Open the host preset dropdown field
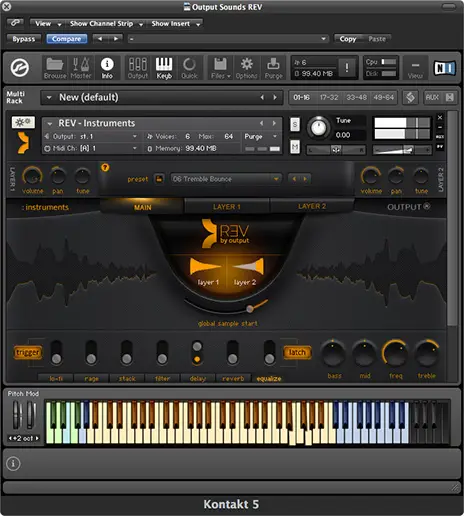This screenshot has height=516, width=464. point(228,39)
